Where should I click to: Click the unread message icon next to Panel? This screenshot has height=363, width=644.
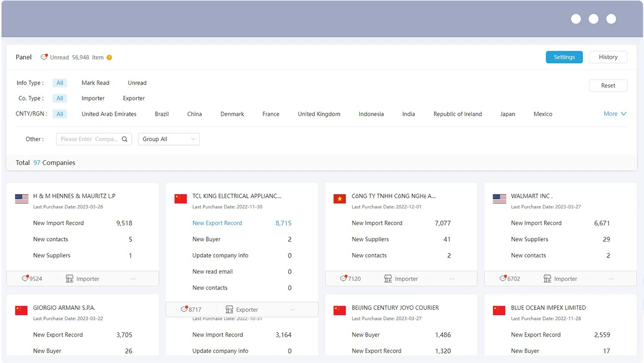(x=44, y=57)
